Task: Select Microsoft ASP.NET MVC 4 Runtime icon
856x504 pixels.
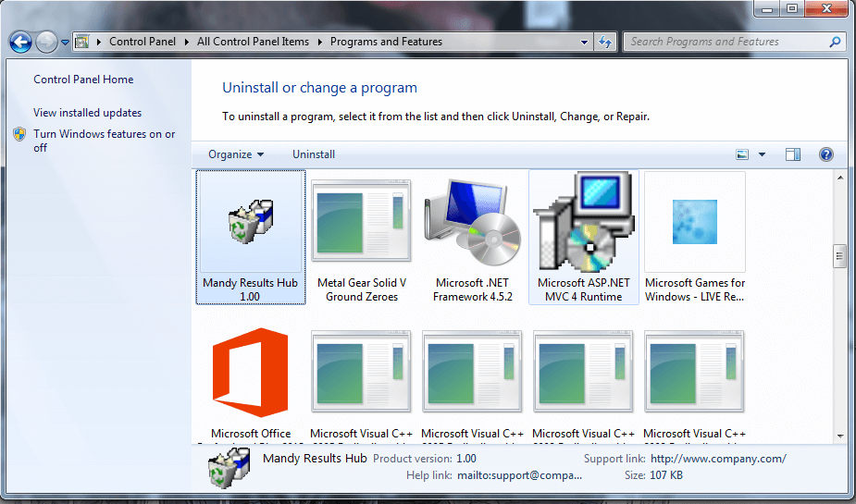Action: [x=584, y=221]
